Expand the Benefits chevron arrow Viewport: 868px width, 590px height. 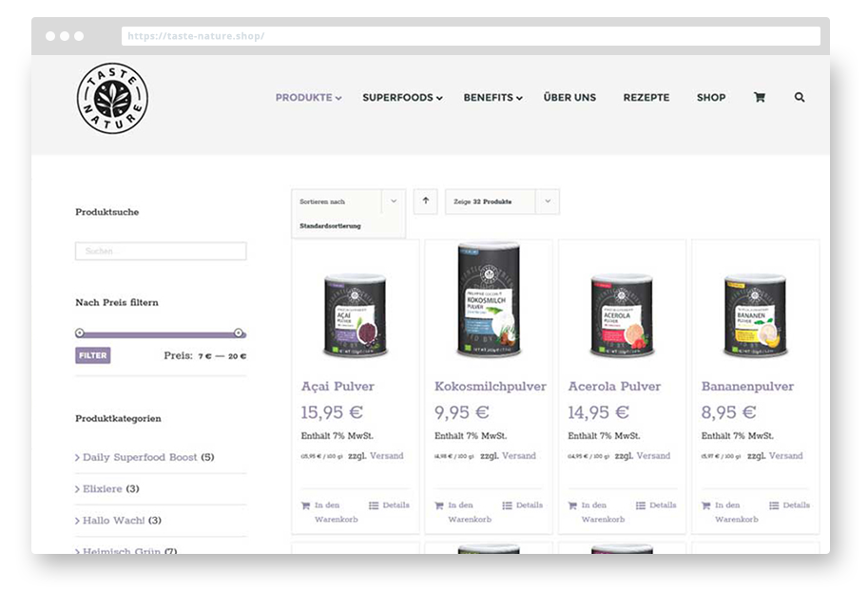point(519,98)
